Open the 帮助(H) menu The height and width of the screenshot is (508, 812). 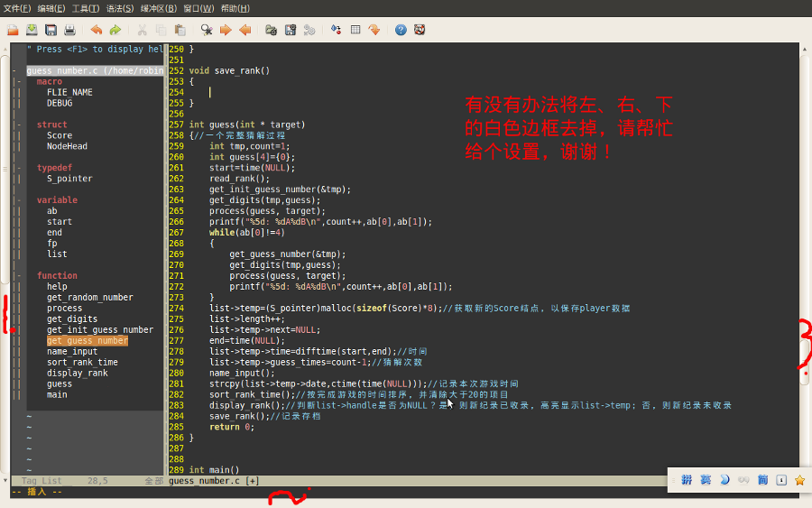(x=235, y=8)
